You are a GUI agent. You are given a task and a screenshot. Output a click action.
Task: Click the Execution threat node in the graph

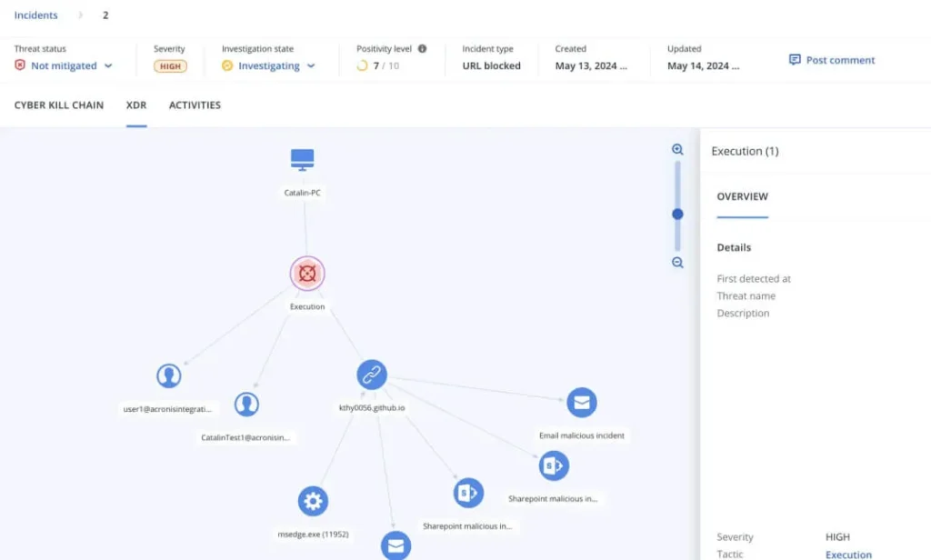306,273
